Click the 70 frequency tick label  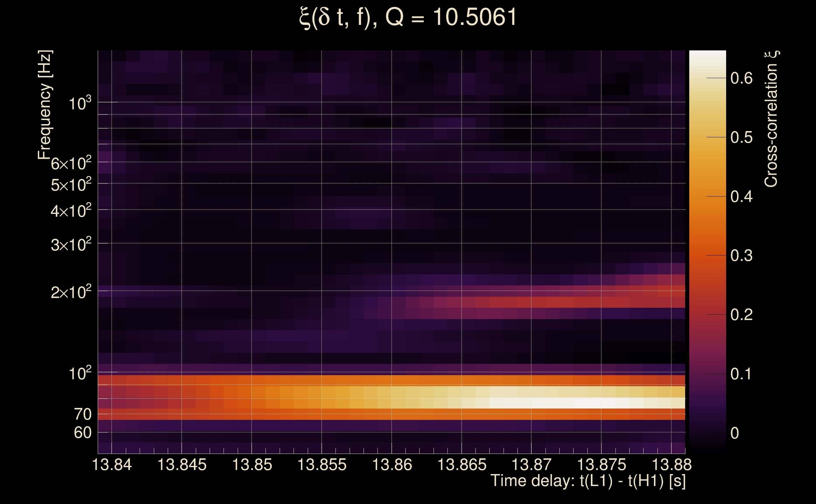[x=82, y=414]
